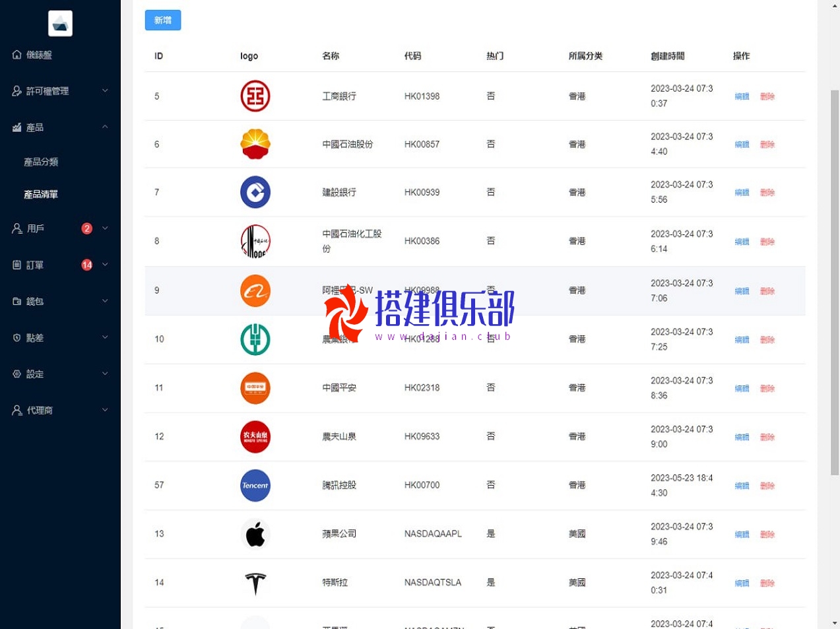Expand the 代理商 menu chevron
840x629 pixels.
tap(105, 409)
